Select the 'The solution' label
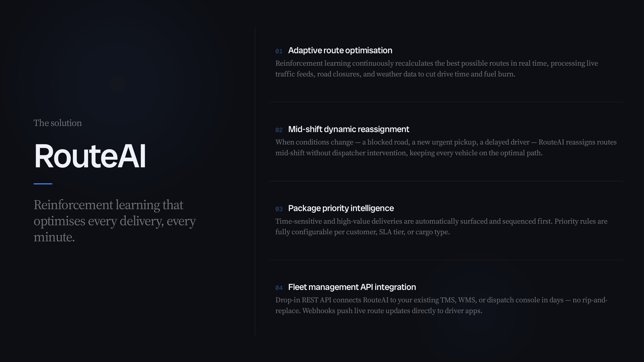Screen dimensions: 644x362 pyautogui.click(x=58, y=123)
